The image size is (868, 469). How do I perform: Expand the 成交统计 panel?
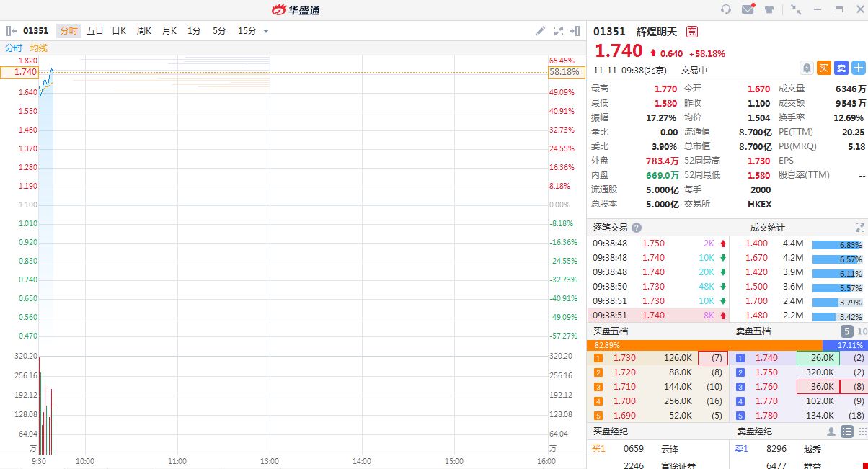(859, 227)
